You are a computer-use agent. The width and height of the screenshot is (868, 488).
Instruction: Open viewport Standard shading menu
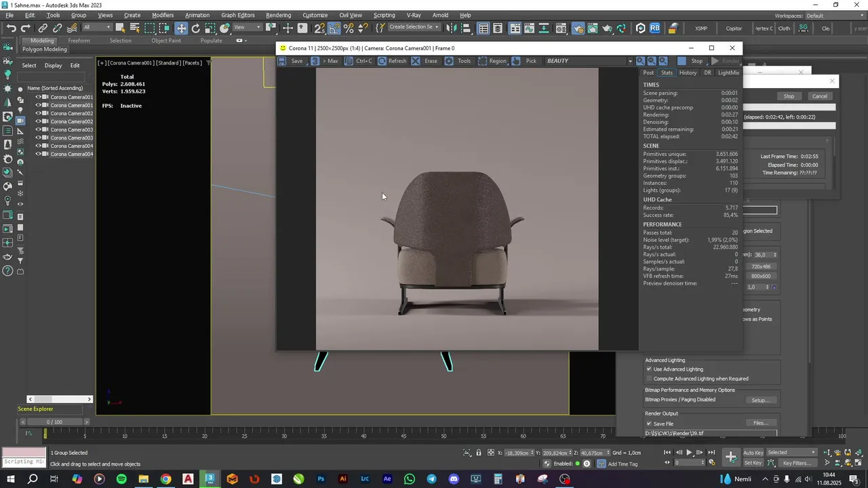(x=168, y=63)
